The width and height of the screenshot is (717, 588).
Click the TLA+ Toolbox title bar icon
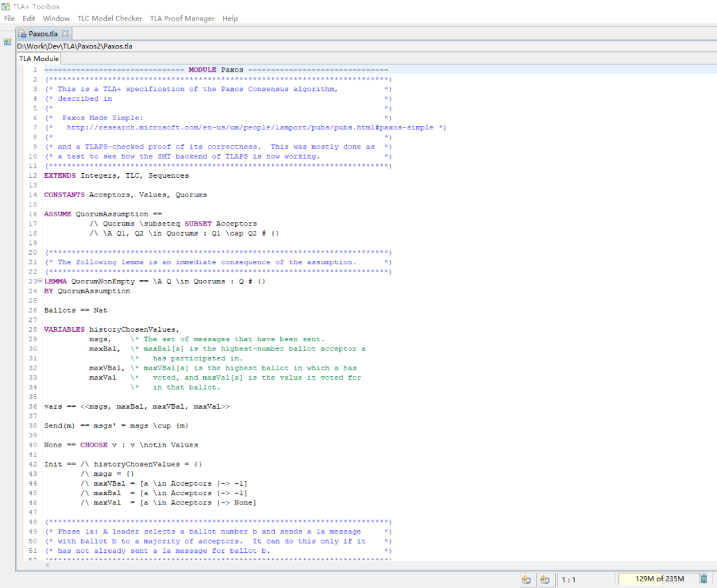(x=6, y=6)
